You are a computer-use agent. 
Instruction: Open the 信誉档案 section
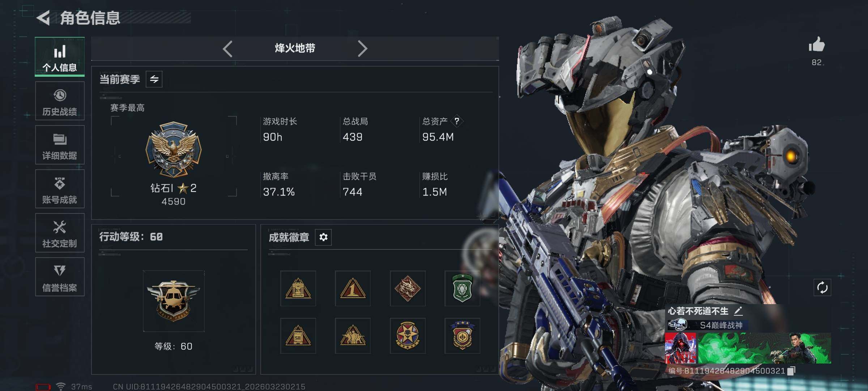coord(60,277)
